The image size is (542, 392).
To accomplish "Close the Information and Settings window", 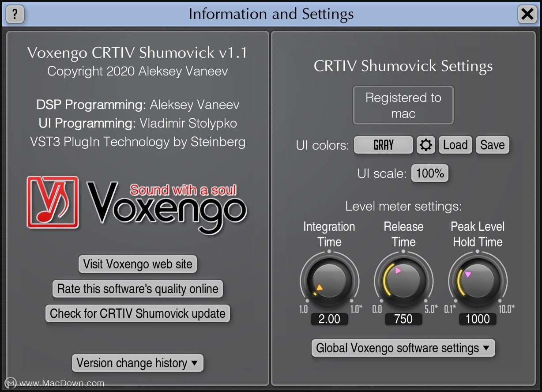I will coord(527,15).
